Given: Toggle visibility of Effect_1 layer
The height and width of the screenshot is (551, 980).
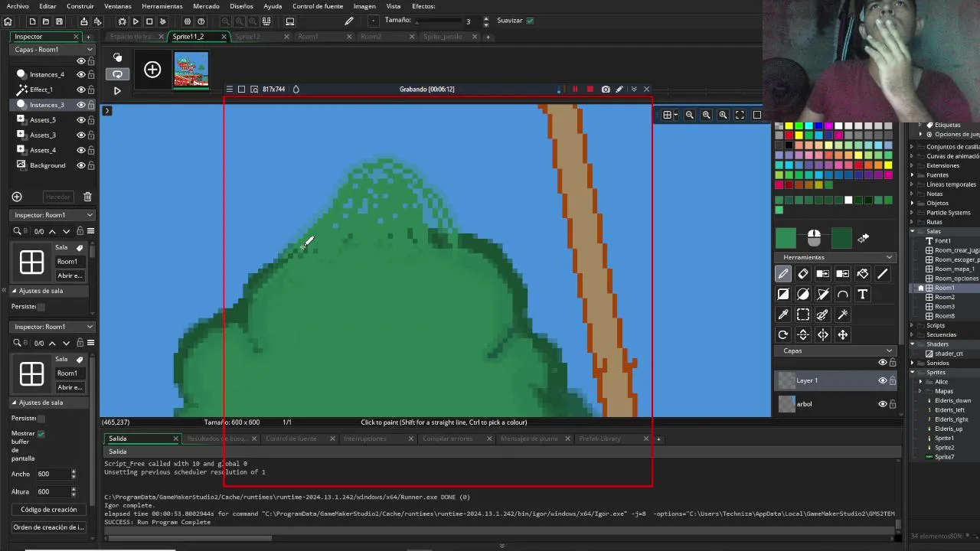Looking at the screenshot, I should point(80,90).
